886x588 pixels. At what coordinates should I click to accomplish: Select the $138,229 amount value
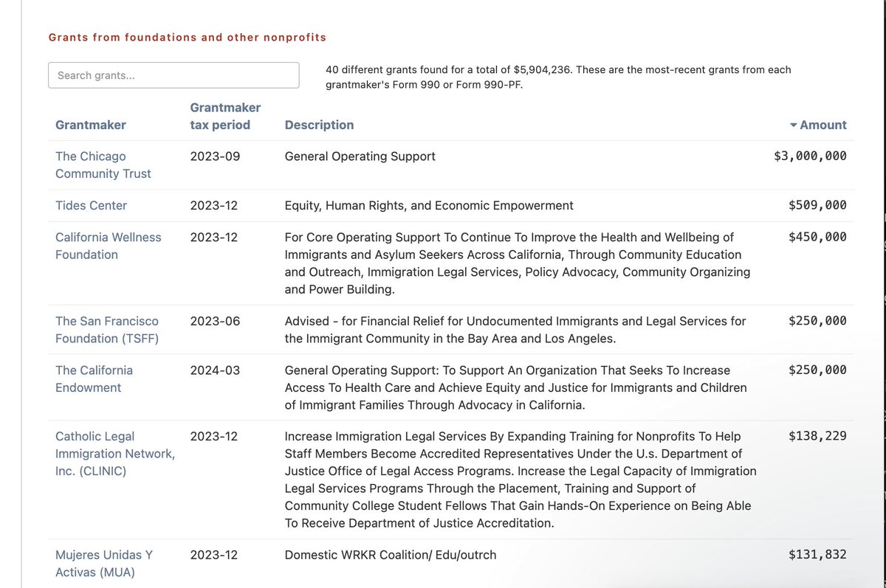817,436
